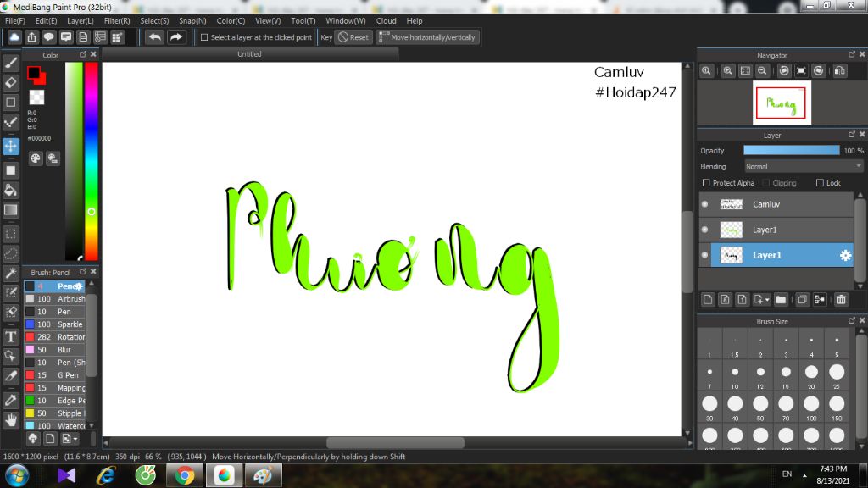Toggle Move horizontally/vertically option
The width and height of the screenshot is (868, 488).
[427, 37]
